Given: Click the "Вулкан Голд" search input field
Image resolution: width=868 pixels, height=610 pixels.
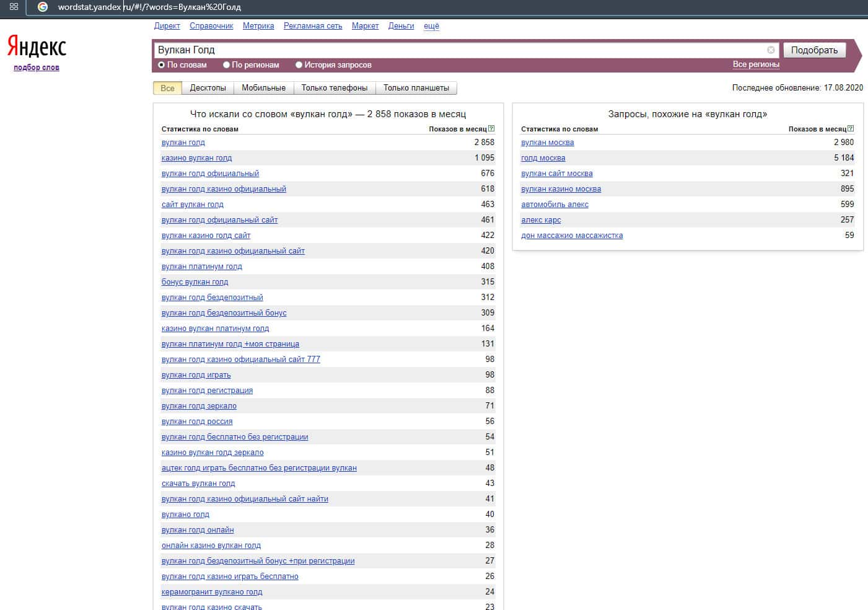Looking at the screenshot, I should [458, 50].
